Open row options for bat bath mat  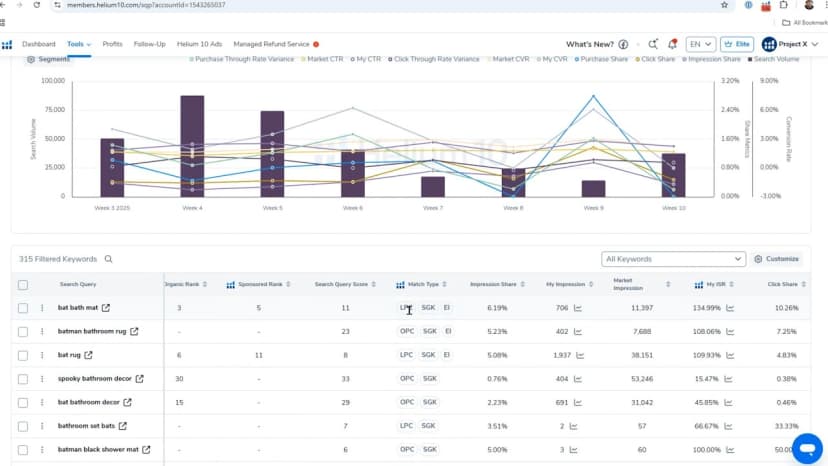(x=42, y=307)
